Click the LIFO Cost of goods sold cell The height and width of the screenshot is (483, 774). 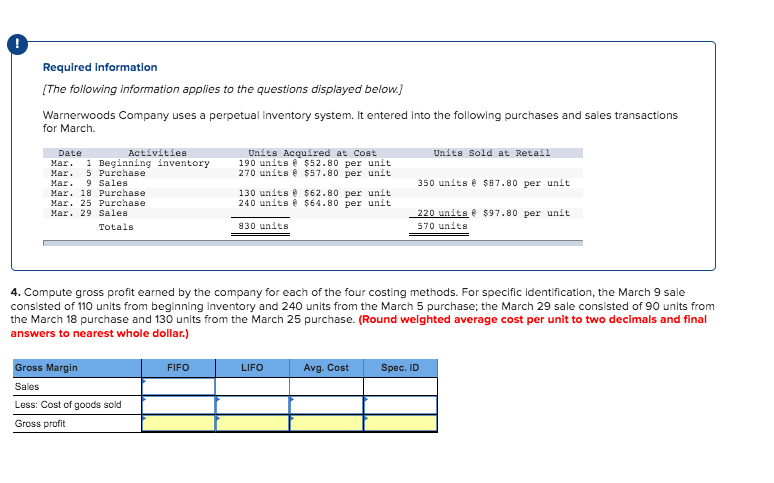click(x=252, y=405)
